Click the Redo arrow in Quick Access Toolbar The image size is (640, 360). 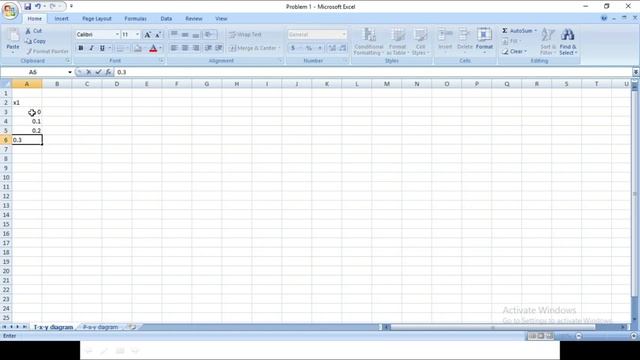point(53,7)
